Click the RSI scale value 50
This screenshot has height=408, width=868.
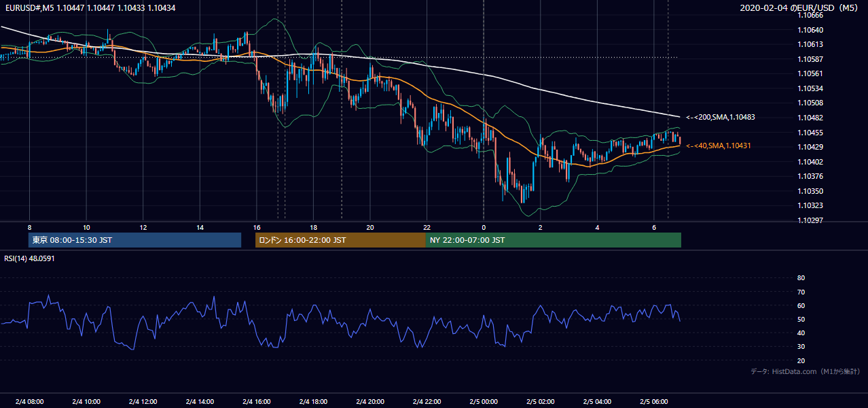tap(801, 319)
